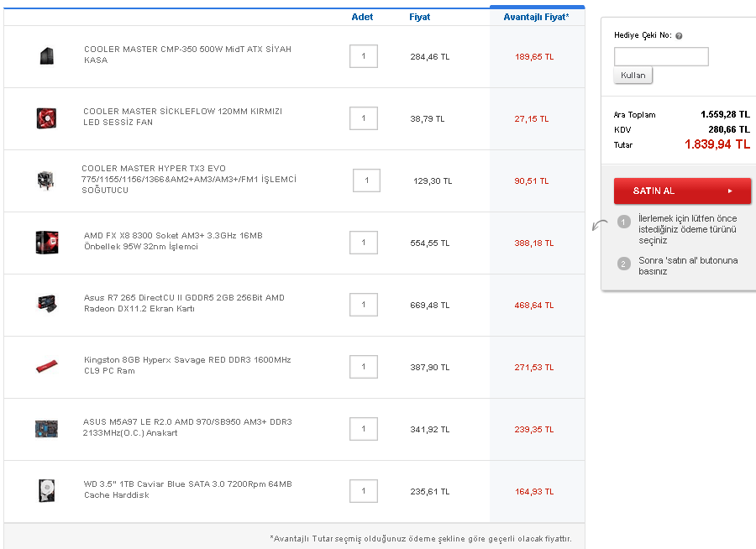The width and height of the screenshot is (756, 549).
Task: Click the 'satın al' butonuna basınız instruction
Action: [688, 265]
